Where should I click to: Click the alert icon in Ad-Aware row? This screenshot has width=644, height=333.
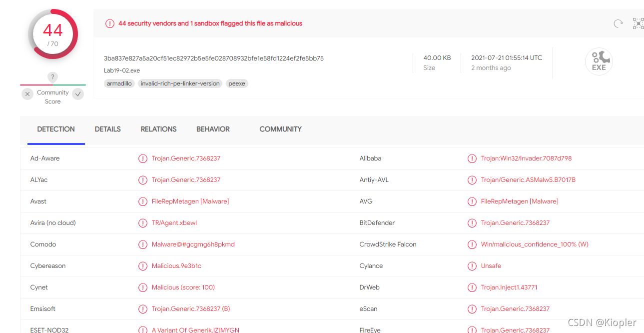coord(143,158)
